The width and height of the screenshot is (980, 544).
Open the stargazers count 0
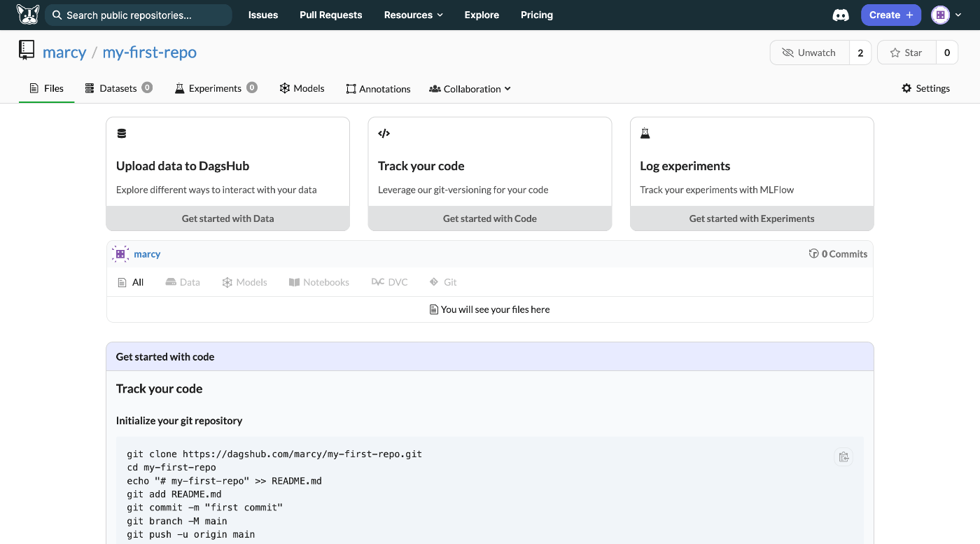pyautogui.click(x=947, y=53)
